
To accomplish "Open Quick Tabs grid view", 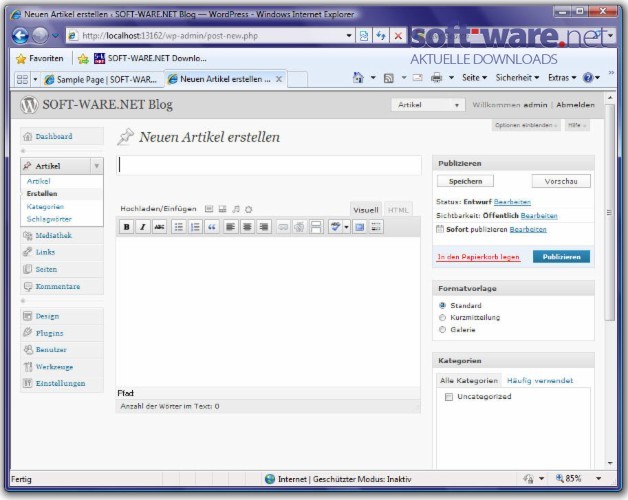I will [22, 79].
